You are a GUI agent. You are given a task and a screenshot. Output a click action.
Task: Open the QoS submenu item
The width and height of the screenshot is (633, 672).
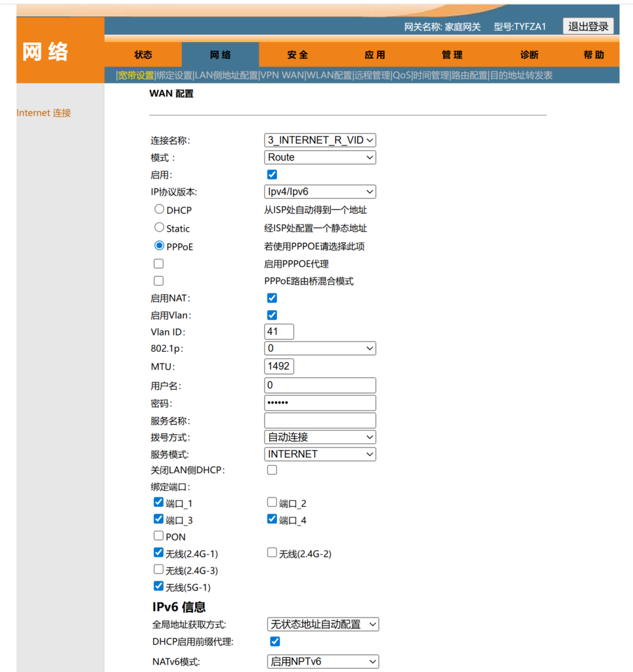pos(401,75)
